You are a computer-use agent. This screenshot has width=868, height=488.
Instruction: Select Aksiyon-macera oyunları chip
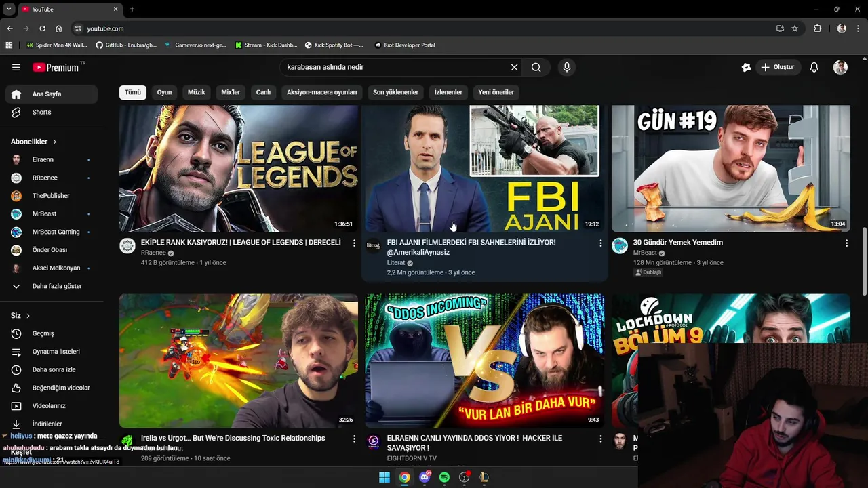point(321,92)
